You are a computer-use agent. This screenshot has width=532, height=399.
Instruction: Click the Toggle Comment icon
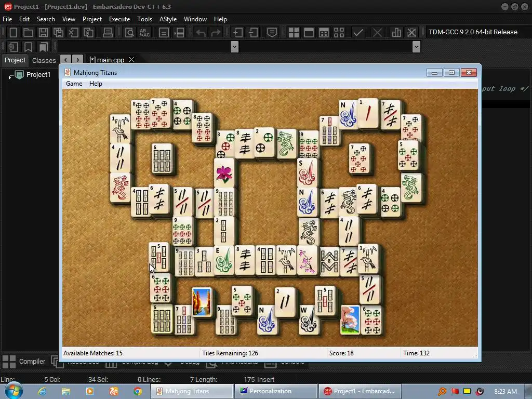272,33
